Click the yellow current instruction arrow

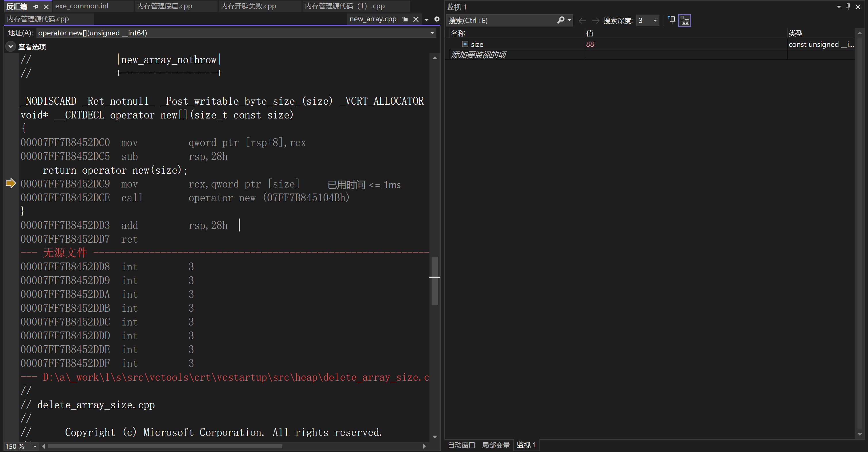(x=11, y=184)
